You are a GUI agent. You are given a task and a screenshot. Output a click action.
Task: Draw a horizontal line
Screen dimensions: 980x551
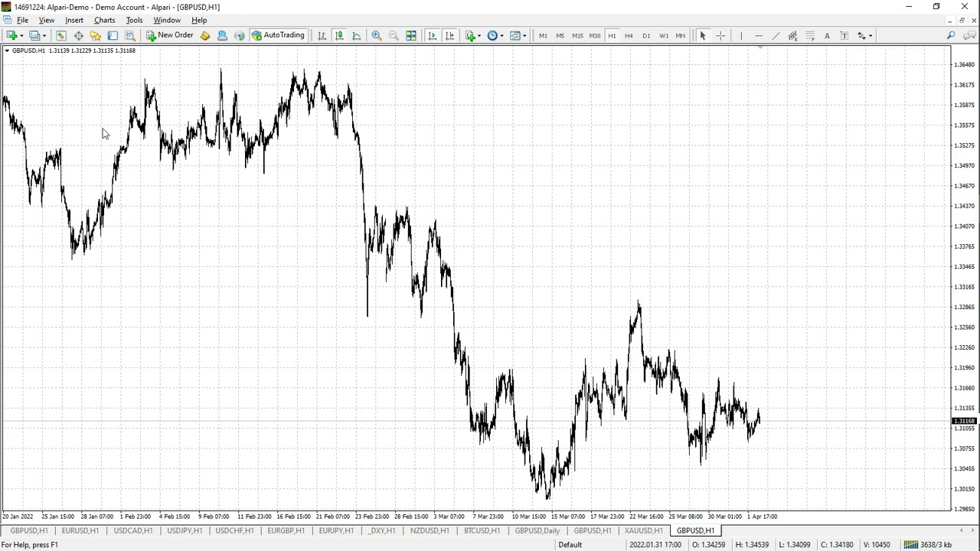point(758,35)
